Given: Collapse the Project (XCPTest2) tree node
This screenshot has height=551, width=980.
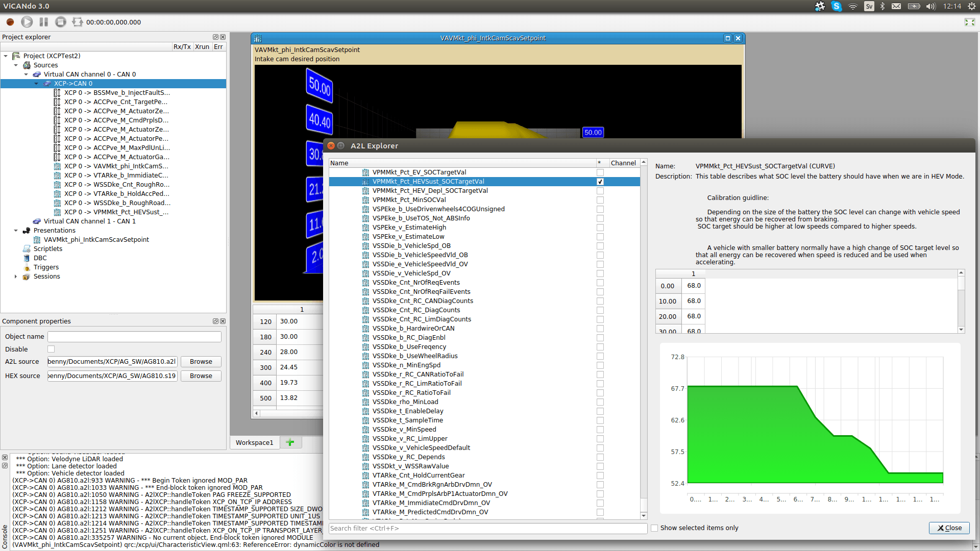Looking at the screenshot, I should coord(6,56).
